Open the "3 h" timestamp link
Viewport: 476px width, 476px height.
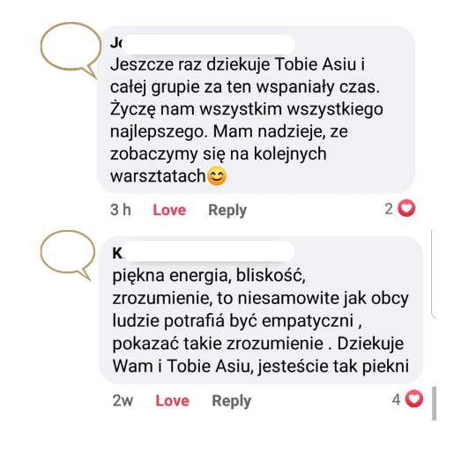coord(121,210)
